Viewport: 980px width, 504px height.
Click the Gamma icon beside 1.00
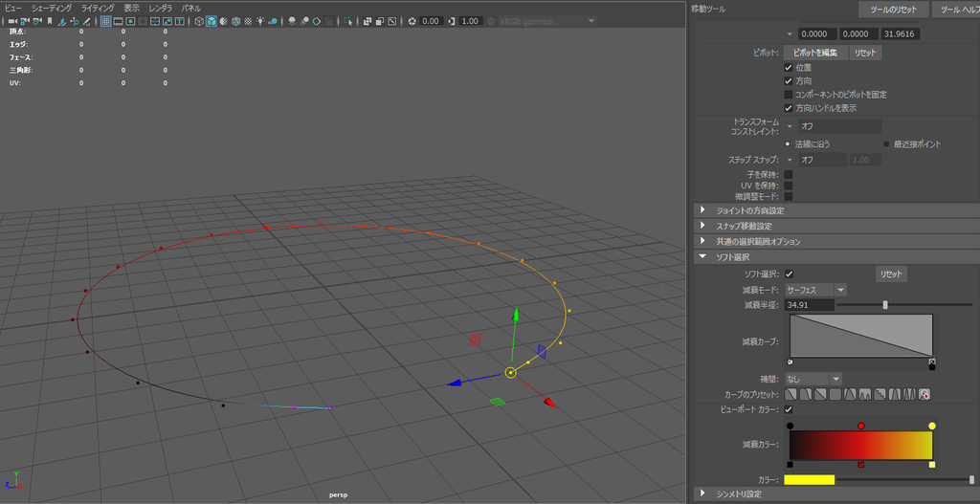[451, 21]
